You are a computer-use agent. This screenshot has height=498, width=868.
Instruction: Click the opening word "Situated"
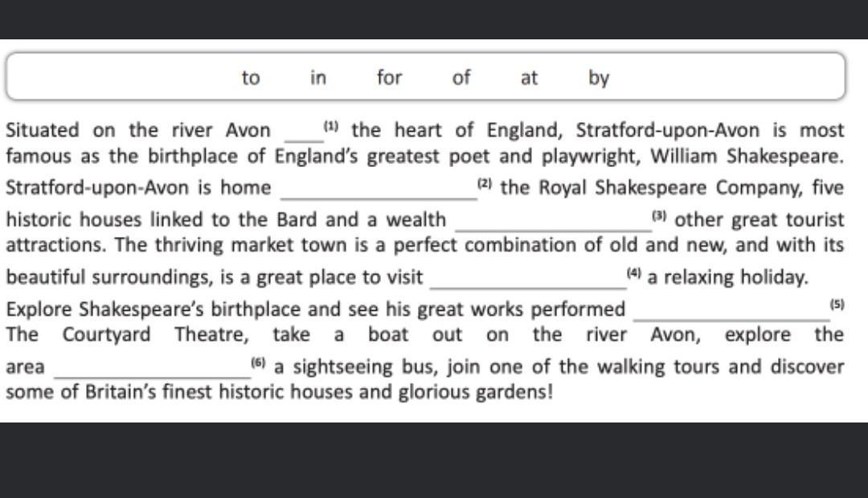click(x=43, y=131)
